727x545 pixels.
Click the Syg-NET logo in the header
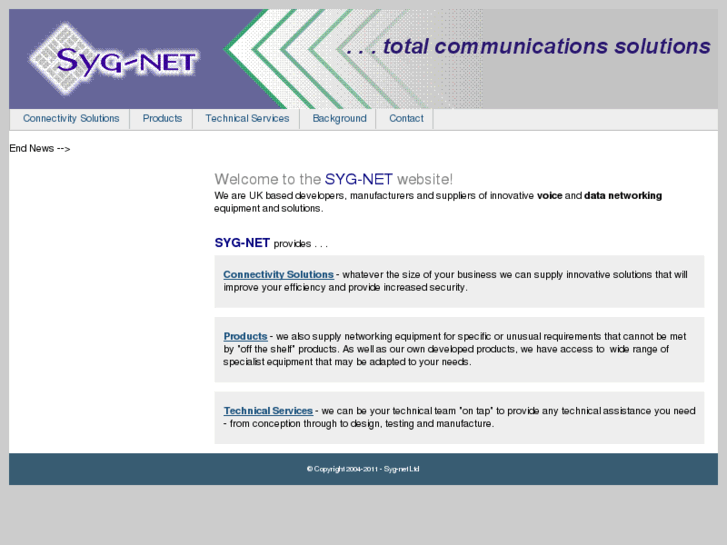(x=114, y=59)
